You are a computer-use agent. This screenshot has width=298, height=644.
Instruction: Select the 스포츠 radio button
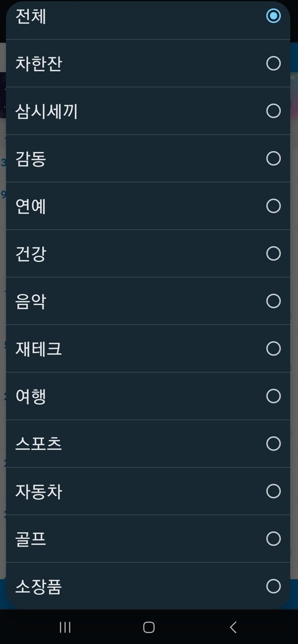tap(273, 444)
